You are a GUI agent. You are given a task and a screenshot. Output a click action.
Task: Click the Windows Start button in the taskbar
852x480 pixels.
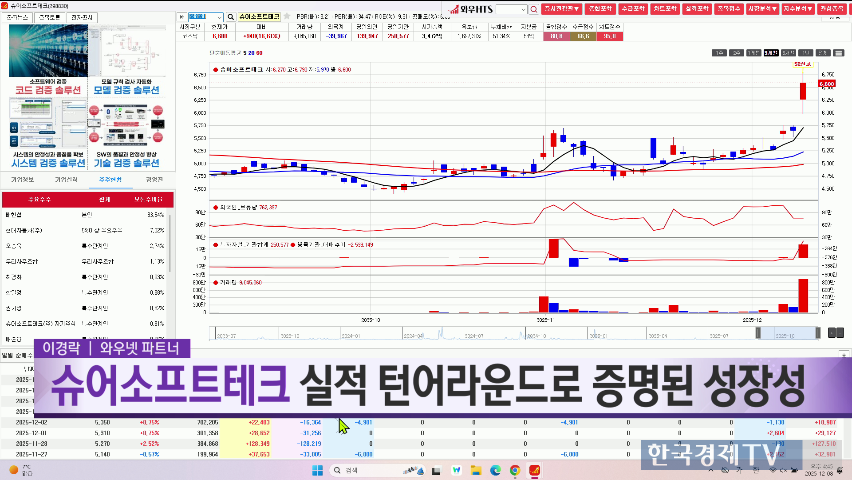tap(316, 469)
